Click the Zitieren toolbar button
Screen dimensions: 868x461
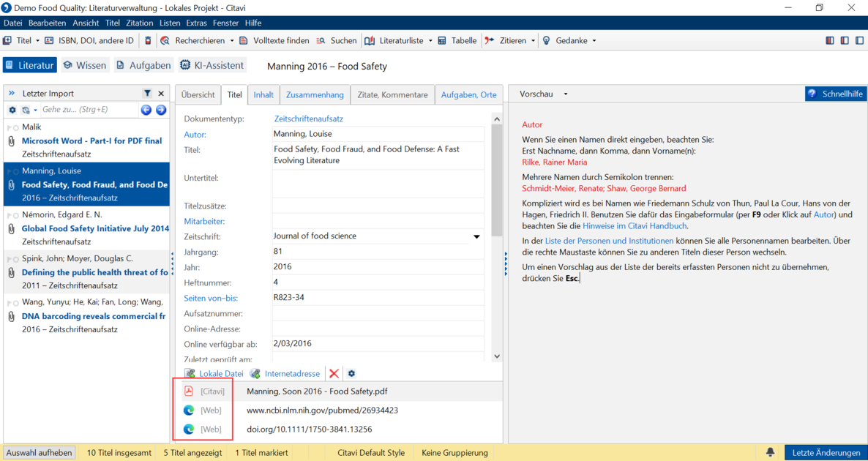(x=506, y=40)
